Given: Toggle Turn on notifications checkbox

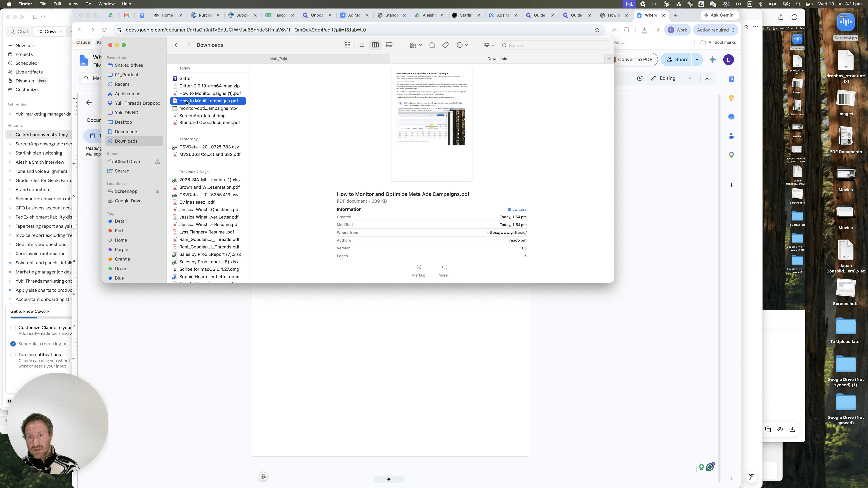Looking at the screenshot, I should pyautogui.click(x=13, y=355).
